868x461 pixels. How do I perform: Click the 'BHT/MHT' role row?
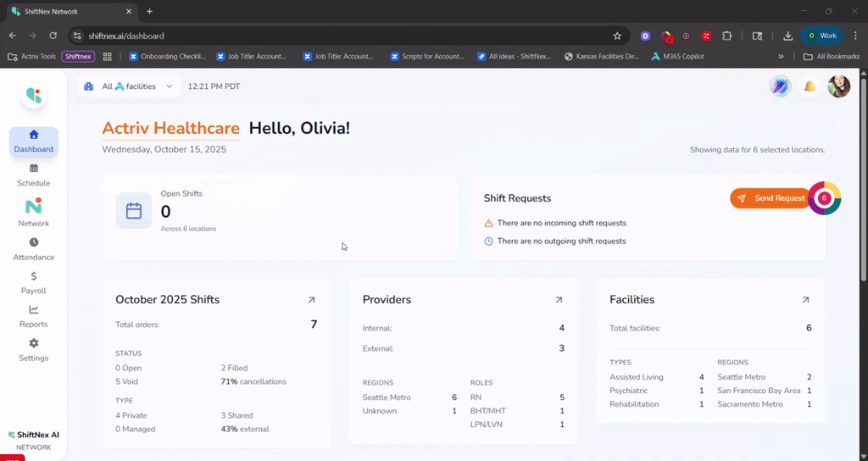[517, 411]
